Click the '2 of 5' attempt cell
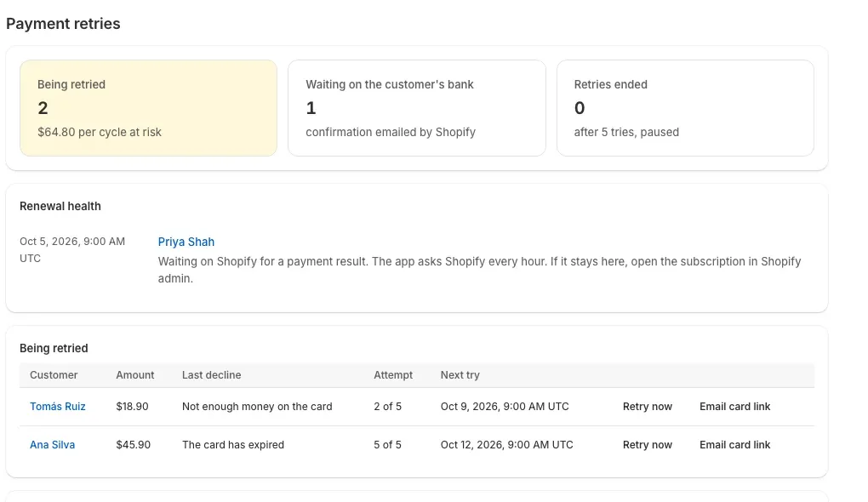The width and height of the screenshot is (868, 502). tap(387, 406)
